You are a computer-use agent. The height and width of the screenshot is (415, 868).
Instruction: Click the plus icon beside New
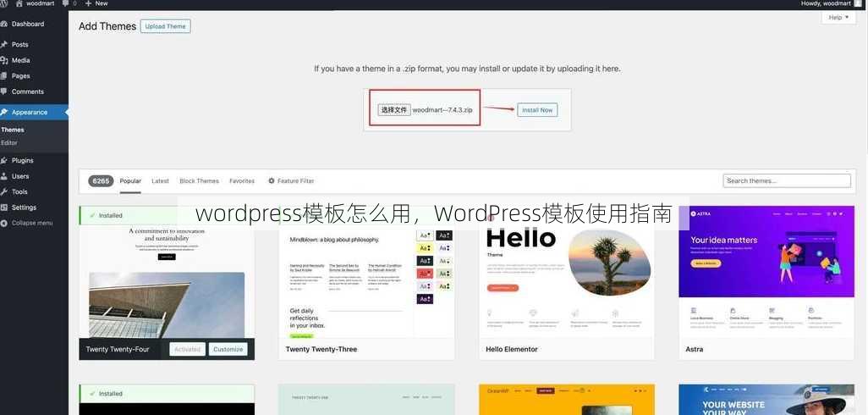[88, 3]
